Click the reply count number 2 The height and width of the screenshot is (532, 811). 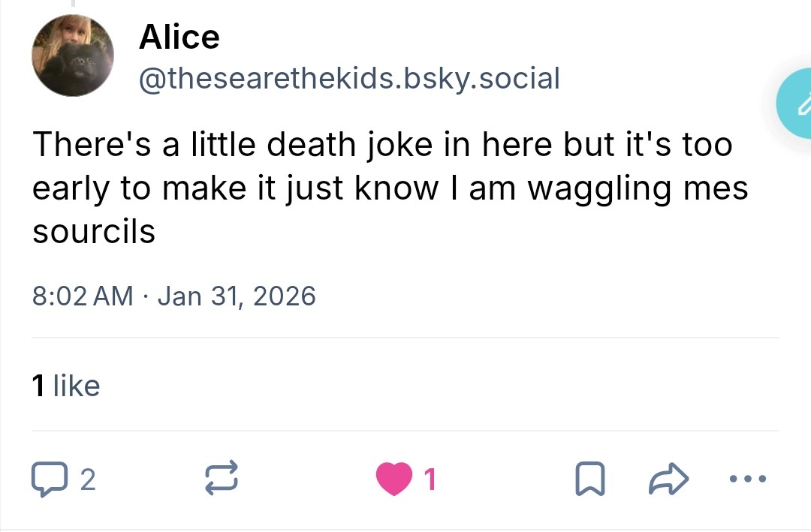[87, 479]
